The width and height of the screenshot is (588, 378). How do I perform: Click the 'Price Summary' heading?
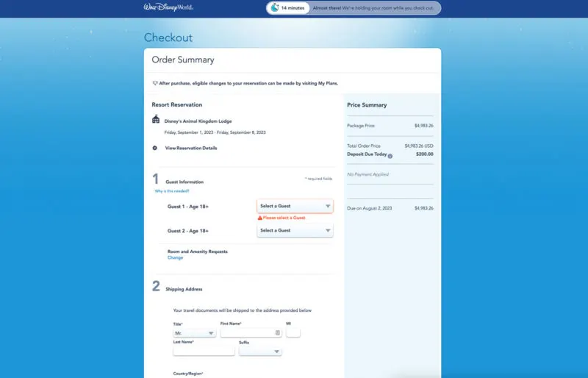click(367, 105)
